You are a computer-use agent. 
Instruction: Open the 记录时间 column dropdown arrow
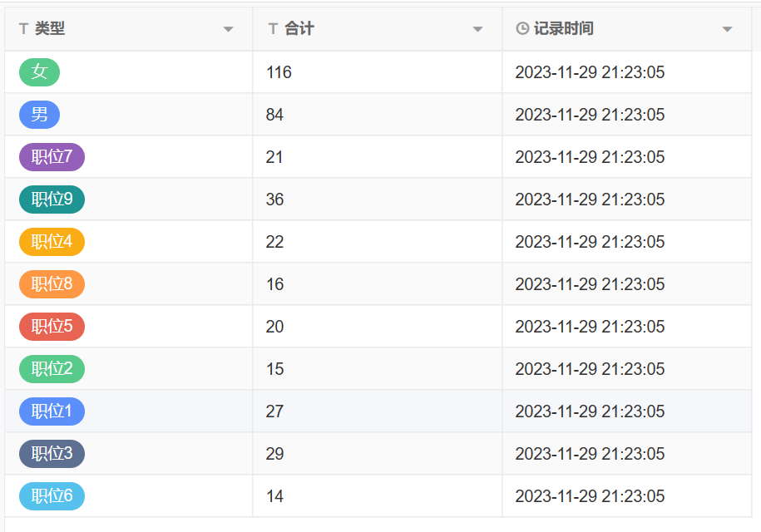tap(727, 30)
